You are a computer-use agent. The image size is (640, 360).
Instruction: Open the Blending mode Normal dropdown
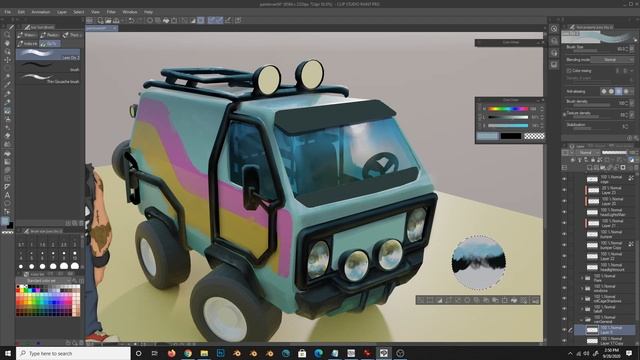click(x=613, y=60)
